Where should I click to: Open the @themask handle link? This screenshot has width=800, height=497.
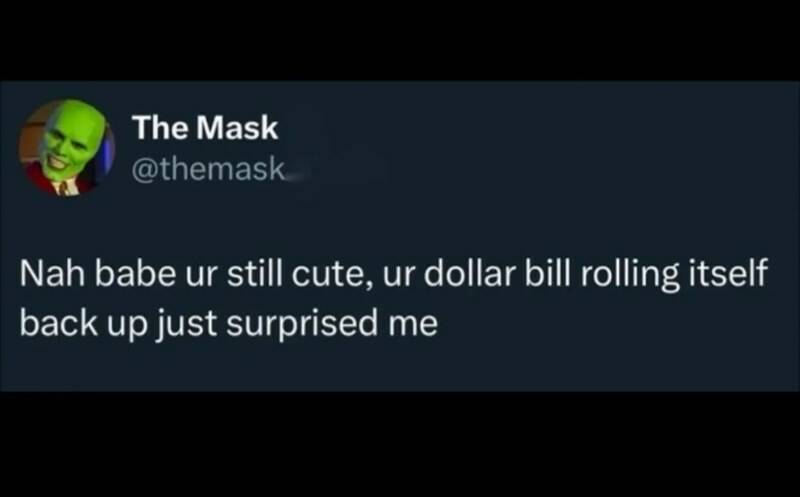tap(208, 168)
